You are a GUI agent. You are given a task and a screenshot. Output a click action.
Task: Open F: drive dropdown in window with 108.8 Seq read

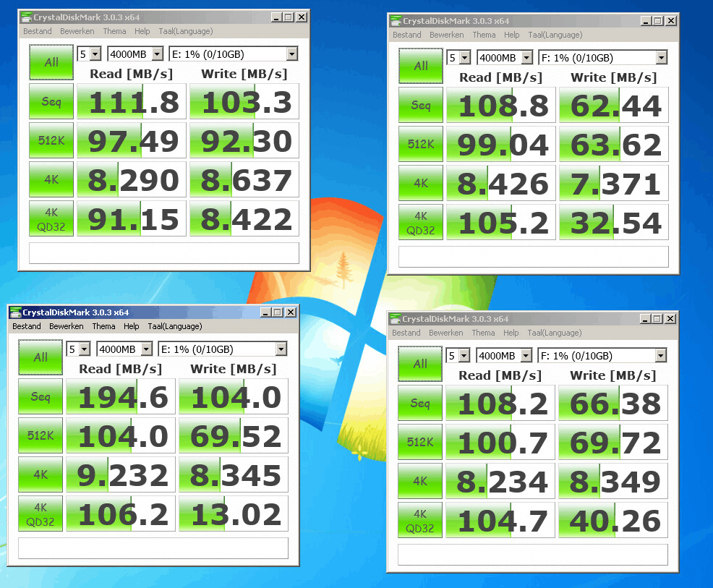(x=603, y=58)
